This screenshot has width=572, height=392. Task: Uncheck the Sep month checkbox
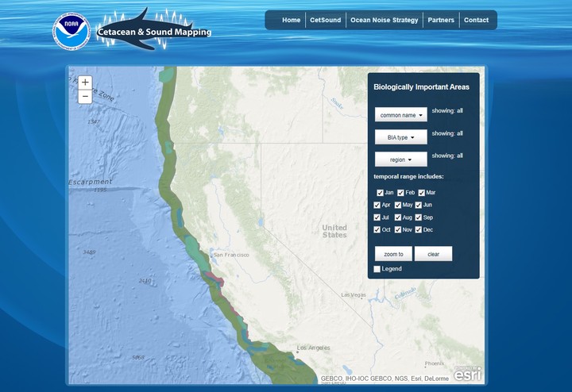[x=419, y=217]
